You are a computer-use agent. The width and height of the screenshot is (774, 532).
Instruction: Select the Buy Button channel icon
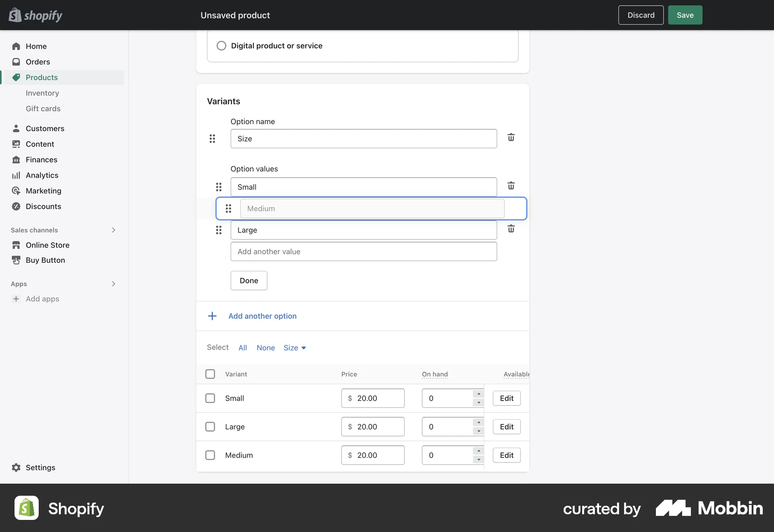16,260
